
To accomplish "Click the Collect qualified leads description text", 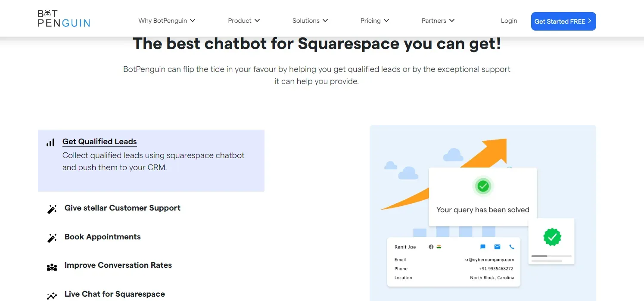I will 153,161.
